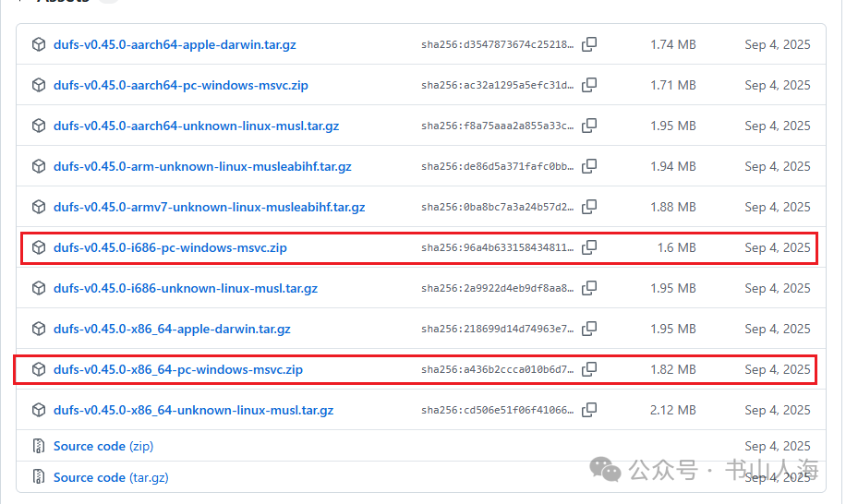Open dufs-v0.45.0-armv7-unknown-linux-musleabihf.tar.gz link
The height and width of the screenshot is (504, 846).
click(209, 207)
